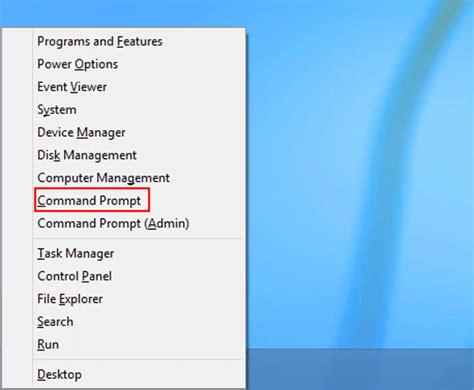
Task: Open Device Manager
Action: (x=81, y=133)
